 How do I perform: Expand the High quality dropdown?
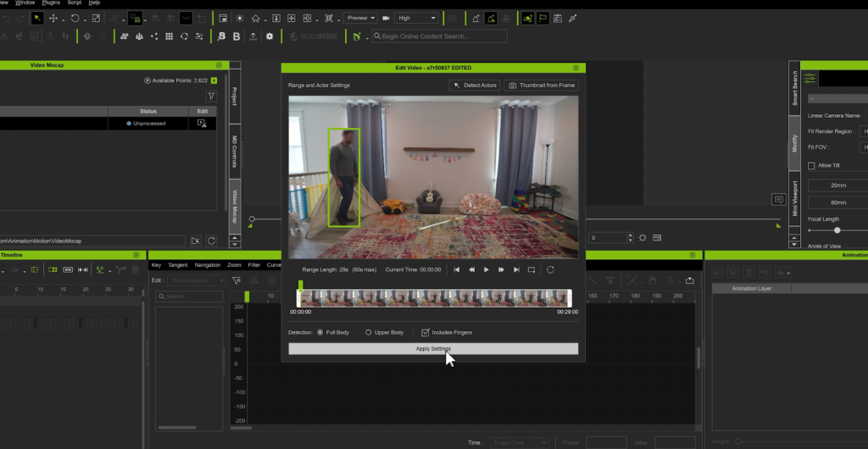pyautogui.click(x=417, y=18)
